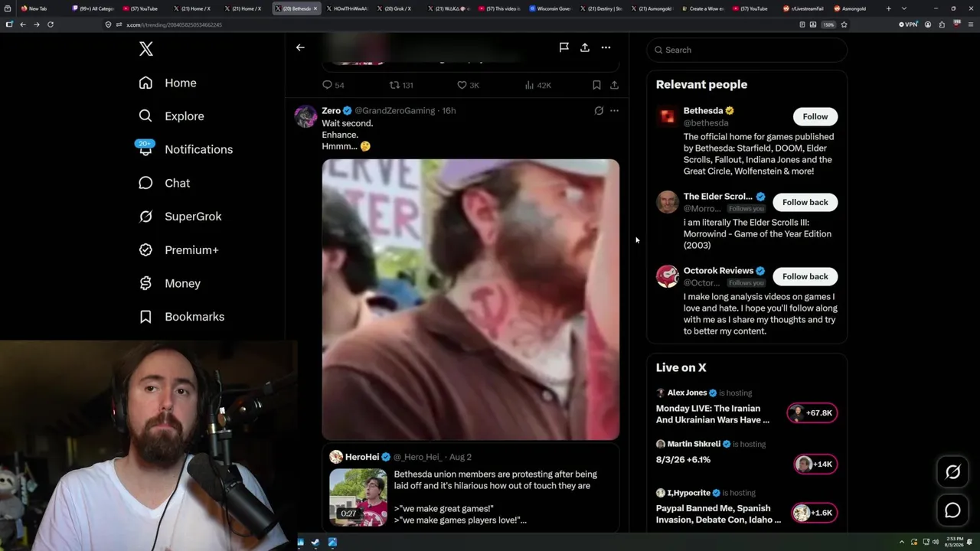Click the 150% zoom level indicator
Image resolution: width=980 pixels, height=551 pixels.
click(828, 24)
